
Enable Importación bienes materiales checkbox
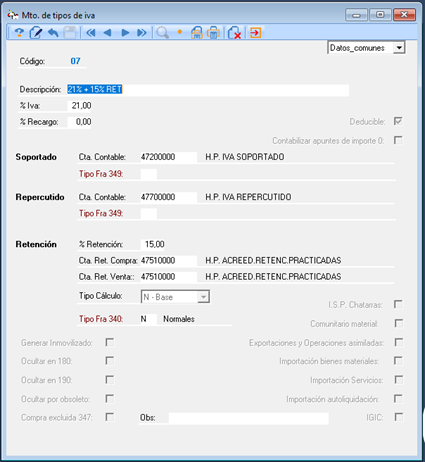(398, 360)
